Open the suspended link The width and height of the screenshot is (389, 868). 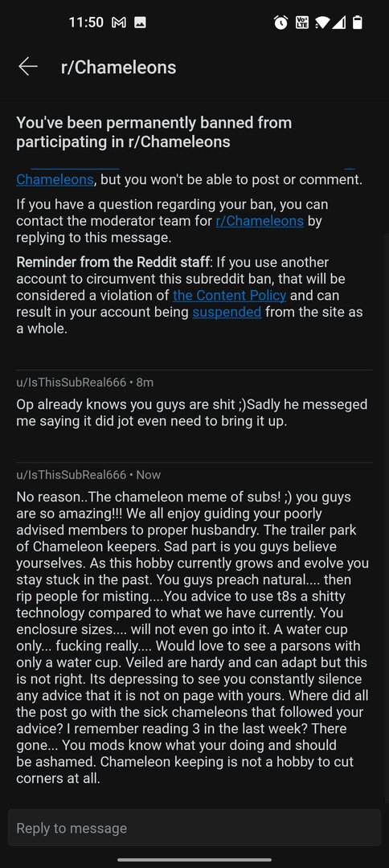(x=227, y=312)
